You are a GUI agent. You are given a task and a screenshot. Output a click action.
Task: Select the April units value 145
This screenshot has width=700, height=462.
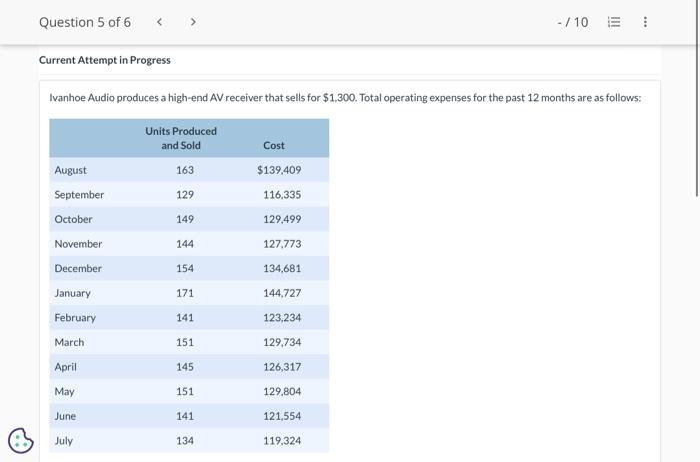185,366
